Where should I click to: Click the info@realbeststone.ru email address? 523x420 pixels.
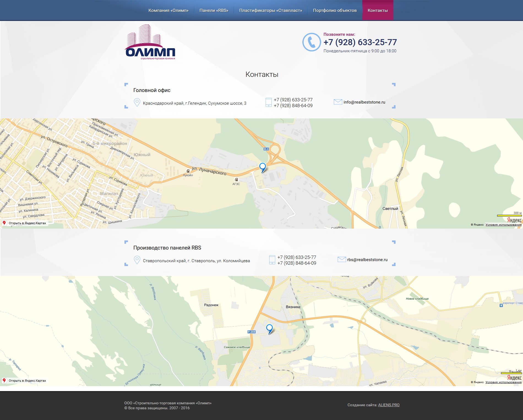tap(364, 102)
